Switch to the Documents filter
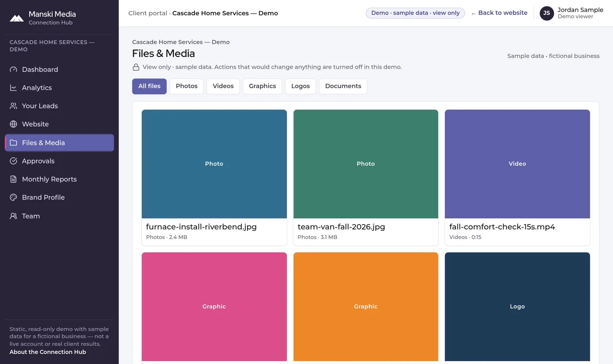613x364 pixels. pos(343,86)
